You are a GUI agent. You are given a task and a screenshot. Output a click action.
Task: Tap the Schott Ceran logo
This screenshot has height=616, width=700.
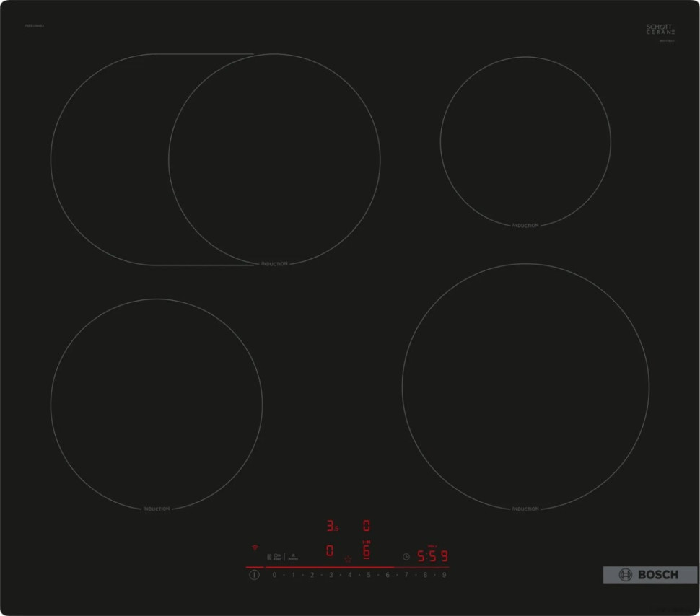coord(660,30)
